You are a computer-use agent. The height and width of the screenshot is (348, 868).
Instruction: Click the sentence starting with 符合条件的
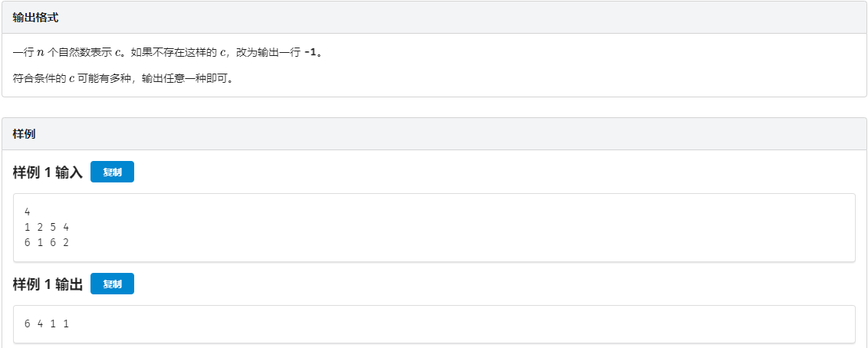[123, 78]
